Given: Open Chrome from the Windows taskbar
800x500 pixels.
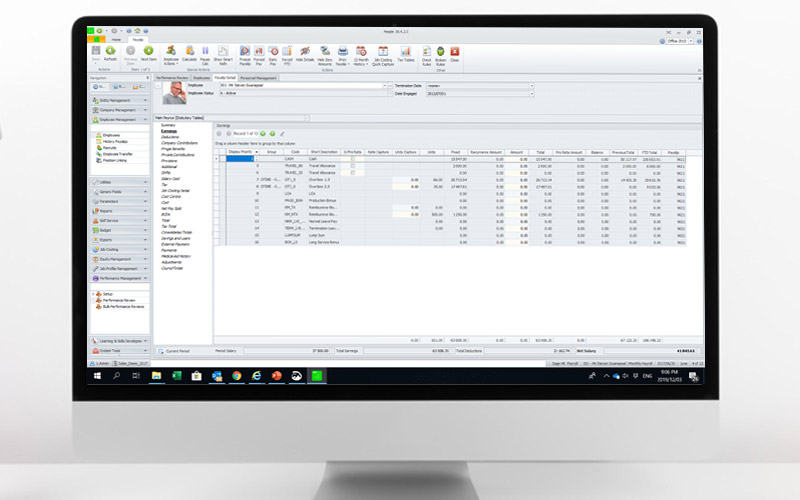Looking at the screenshot, I should pos(237,376).
